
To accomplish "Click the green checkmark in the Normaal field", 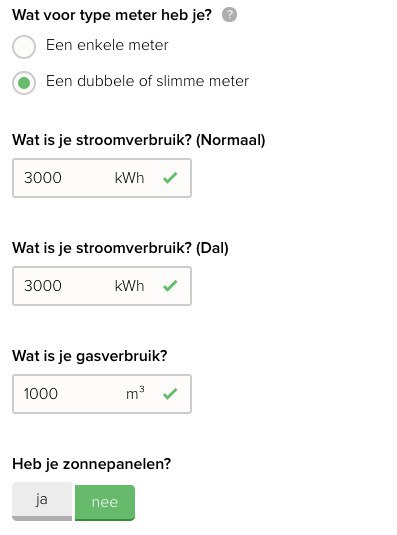I will (170, 177).
